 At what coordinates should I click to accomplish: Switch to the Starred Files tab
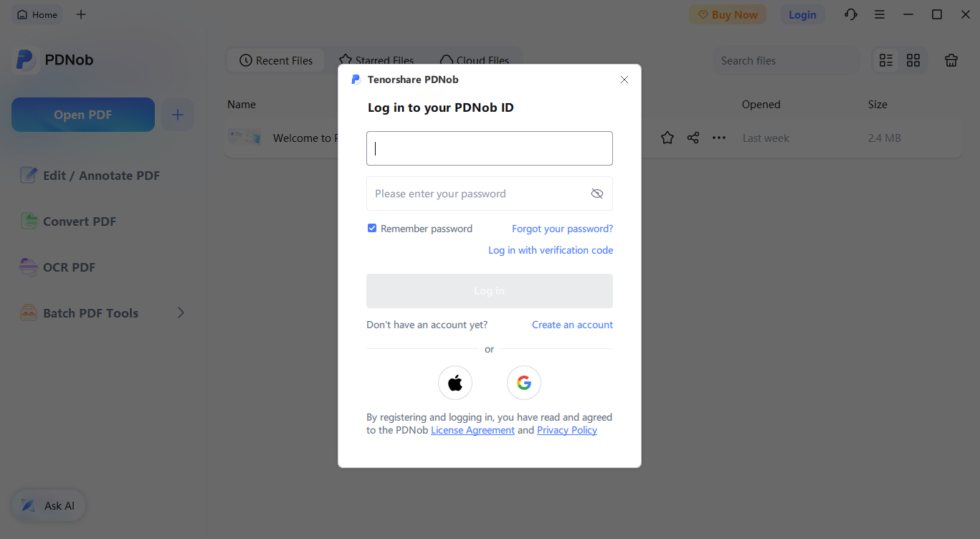tap(376, 60)
